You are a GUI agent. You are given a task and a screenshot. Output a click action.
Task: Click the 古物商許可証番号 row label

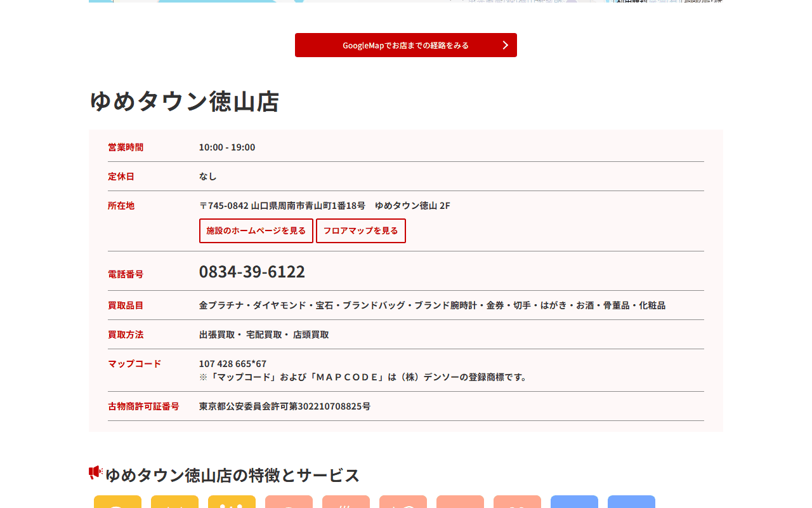(x=143, y=406)
